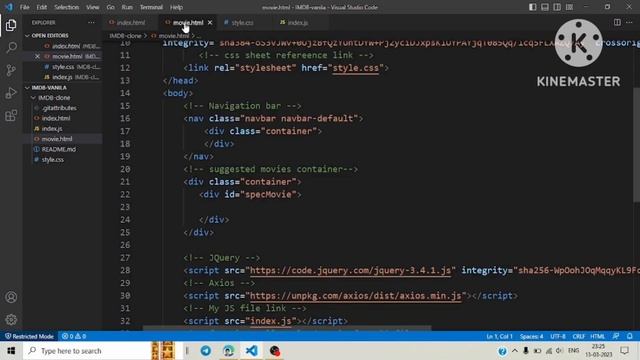This screenshot has width=640, height=360.
Task: Open the Manage gear icon
Action: 11,319
